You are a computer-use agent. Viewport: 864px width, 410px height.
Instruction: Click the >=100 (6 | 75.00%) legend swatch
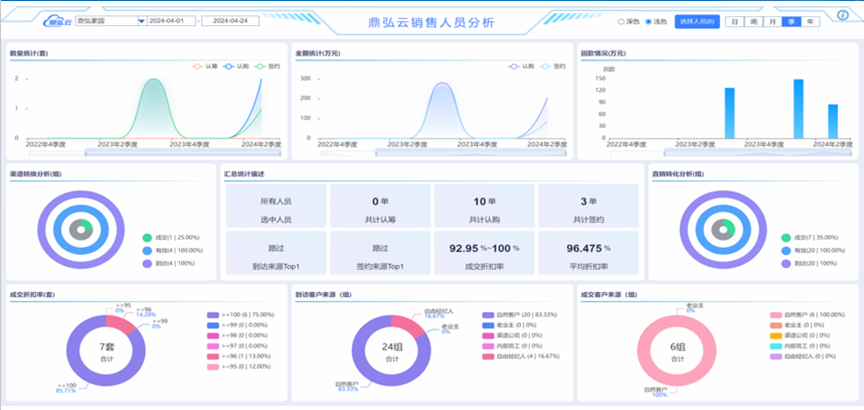[x=213, y=315]
